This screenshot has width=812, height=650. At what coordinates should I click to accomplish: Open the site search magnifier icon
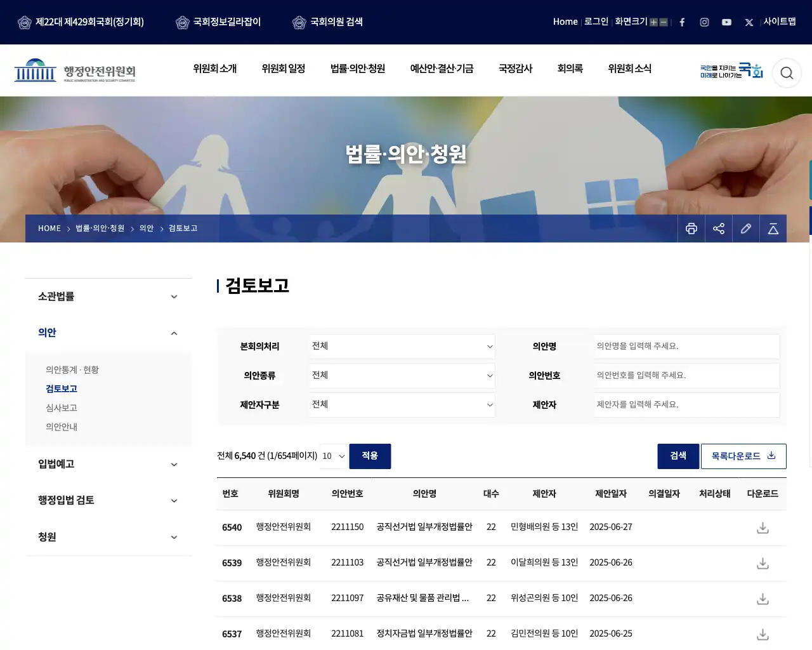(787, 73)
